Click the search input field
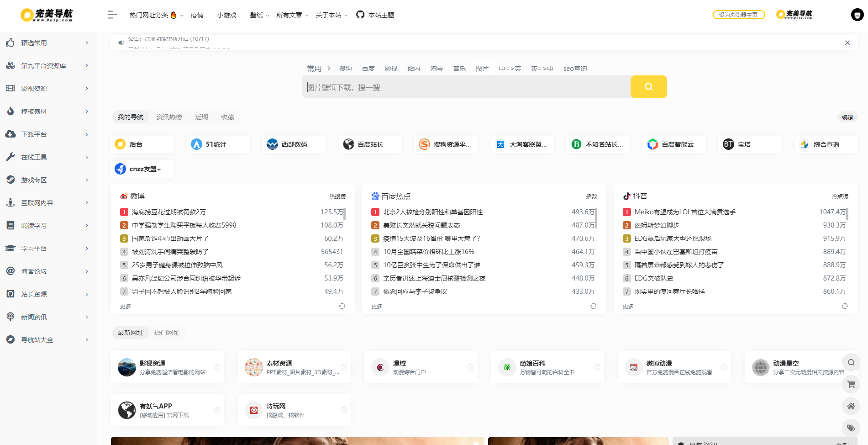868x445 pixels. [x=466, y=87]
